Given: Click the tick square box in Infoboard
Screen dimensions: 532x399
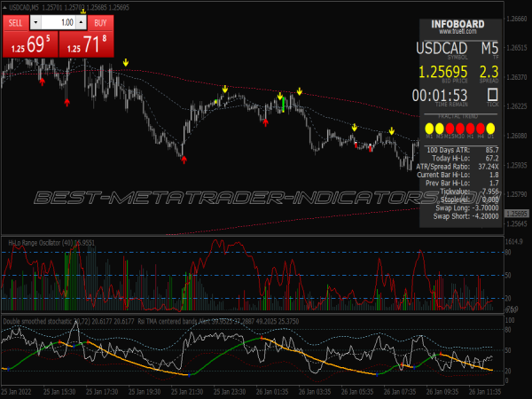Looking at the screenshot, I should coord(492,93).
